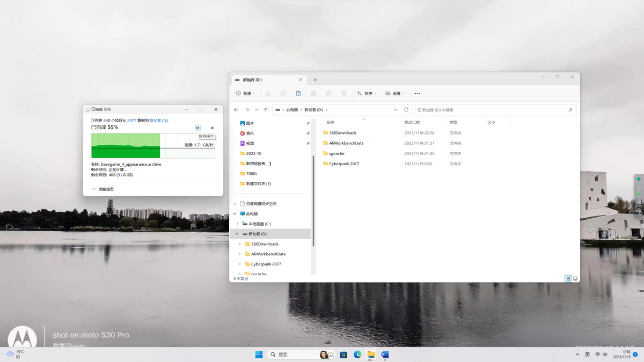Open the 新建 menu in Explorer
This screenshot has width=644, height=362.
pyautogui.click(x=245, y=93)
